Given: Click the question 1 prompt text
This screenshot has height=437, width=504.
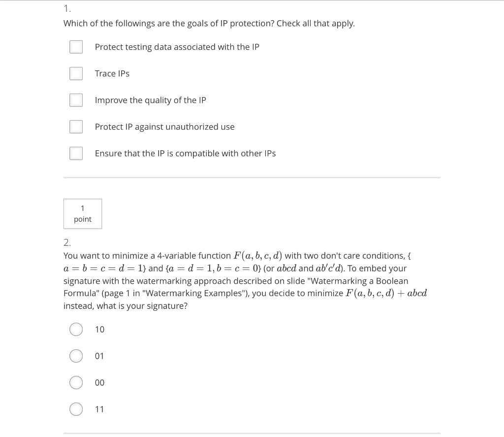Looking at the screenshot, I should 209,23.
